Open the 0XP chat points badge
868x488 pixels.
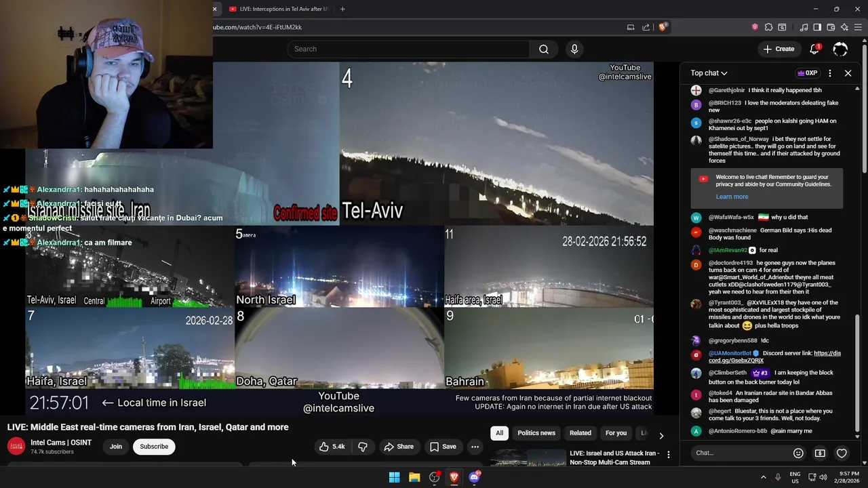point(807,73)
